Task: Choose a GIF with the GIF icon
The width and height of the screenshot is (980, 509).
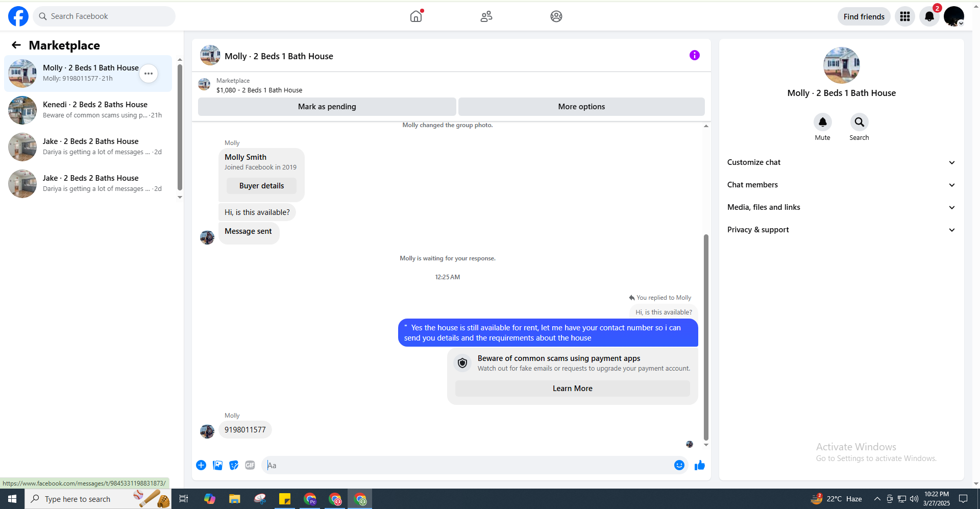Action: 250,465
